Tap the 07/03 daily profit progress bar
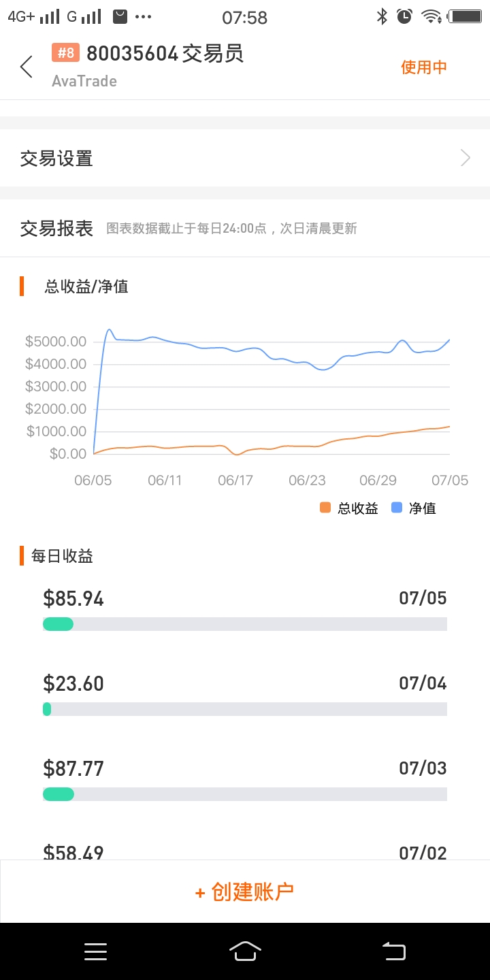The image size is (490, 980). point(245,794)
